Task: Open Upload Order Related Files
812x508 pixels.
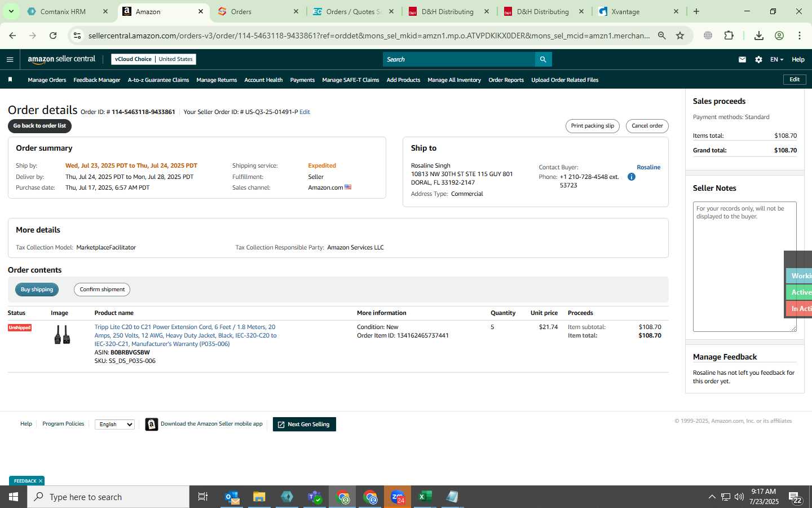Action: tap(564, 80)
